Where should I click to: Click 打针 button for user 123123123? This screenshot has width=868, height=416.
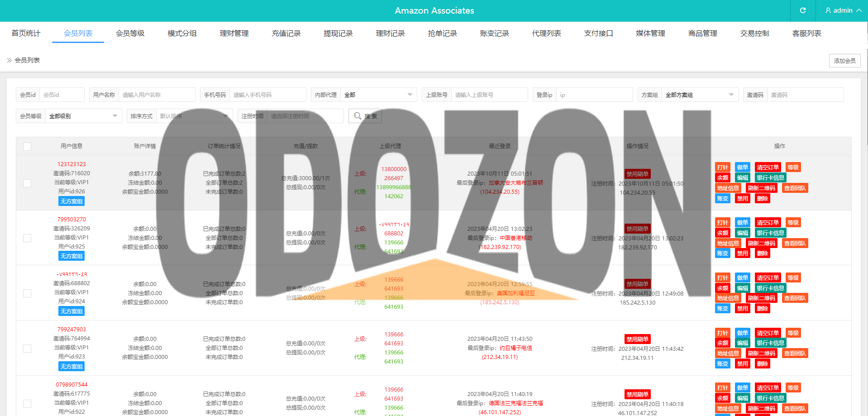[723, 167]
